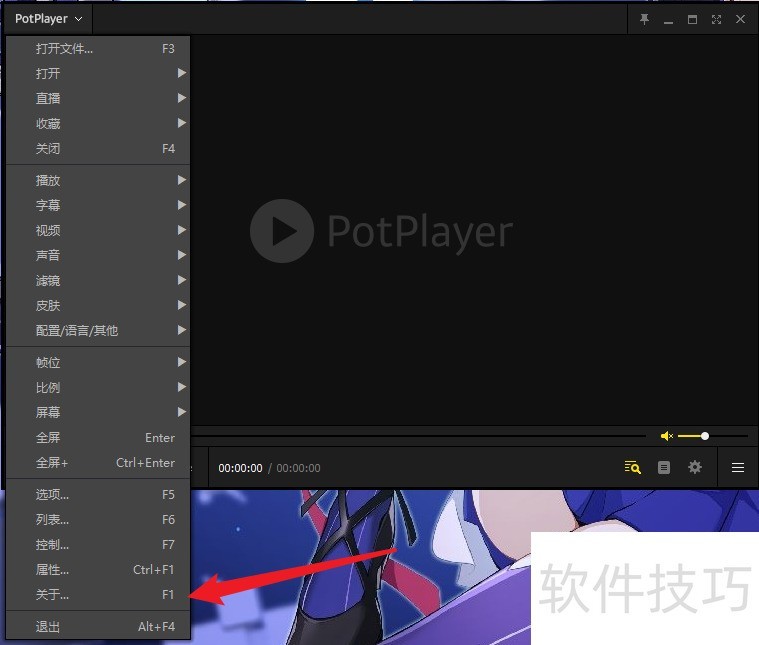Click the playback seek bar
759x645 pixels.
[x=419, y=436]
